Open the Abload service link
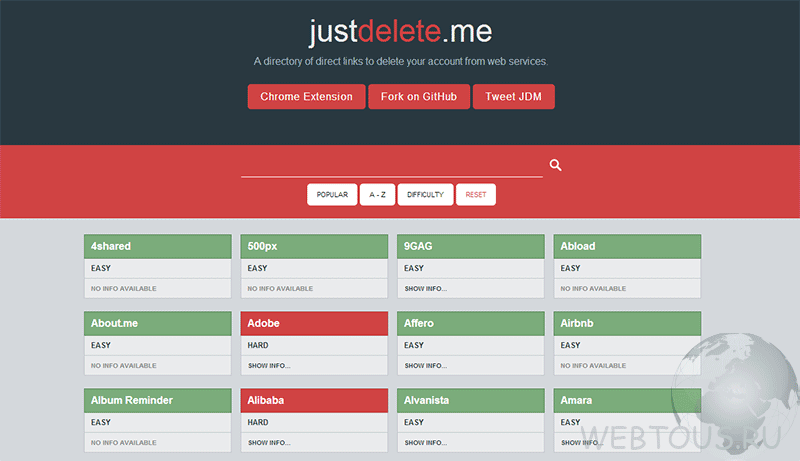Viewport: 800px width, 461px height. [627, 246]
